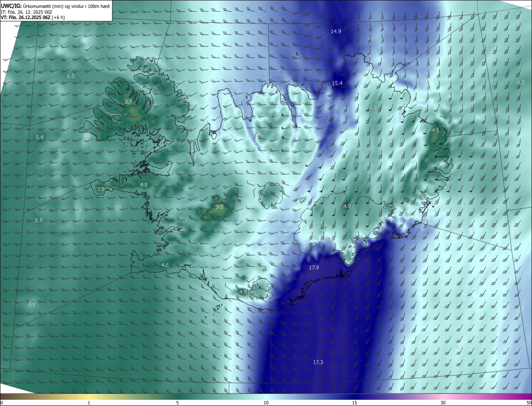This screenshot has height=406, width=532.
Task: Click the '17.3' value label over the ocean
Action: point(318,362)
